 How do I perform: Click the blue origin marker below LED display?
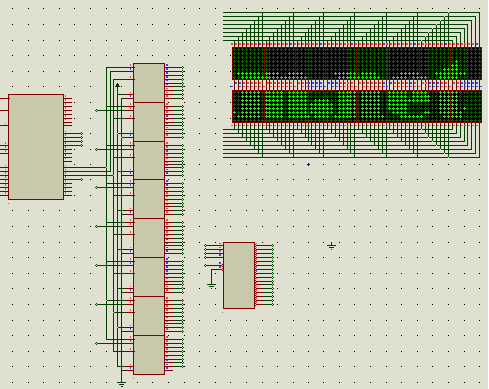tap(309, 164)
